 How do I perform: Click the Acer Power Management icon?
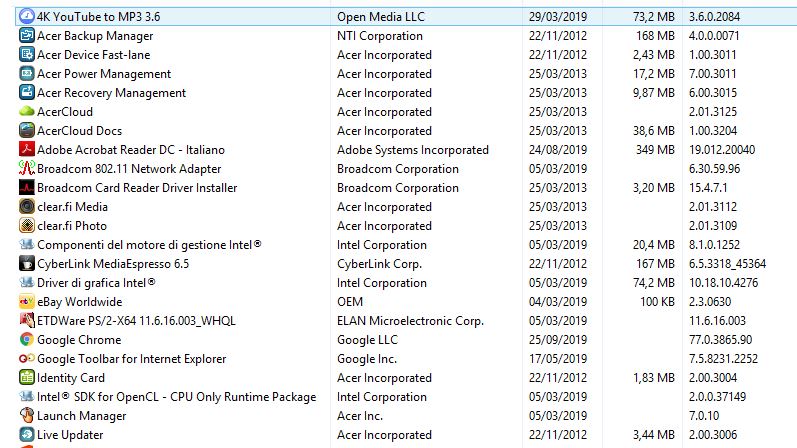[26, 73]
